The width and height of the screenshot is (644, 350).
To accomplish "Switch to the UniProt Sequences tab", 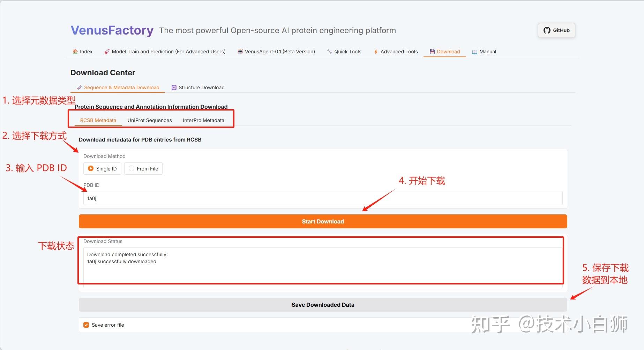I will [149, 120].
